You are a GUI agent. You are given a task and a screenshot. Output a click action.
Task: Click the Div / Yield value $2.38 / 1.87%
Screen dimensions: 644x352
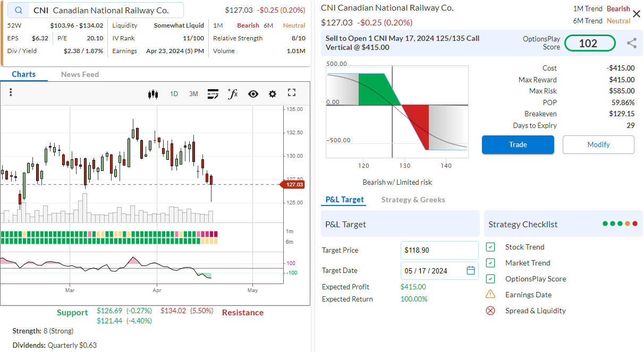[83, 51]
